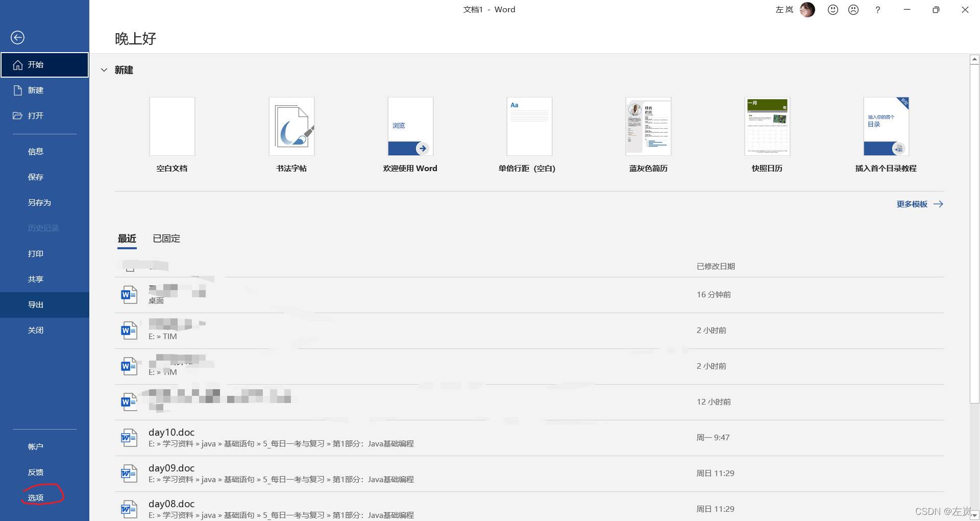Click Word icon of day09.doc
980x521 pixels.
pos(129,473)
